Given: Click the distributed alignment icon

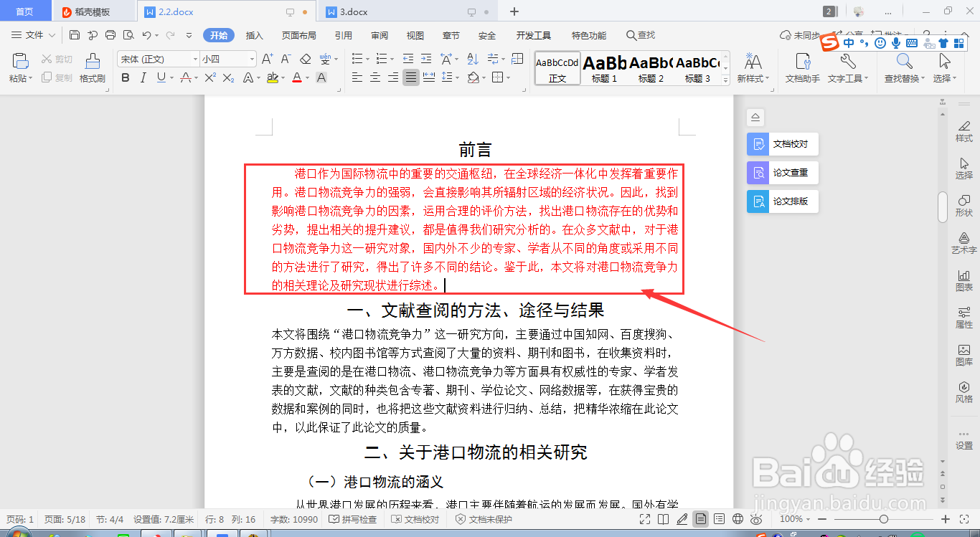Looking at the screenshot, I should pos(429,77).
